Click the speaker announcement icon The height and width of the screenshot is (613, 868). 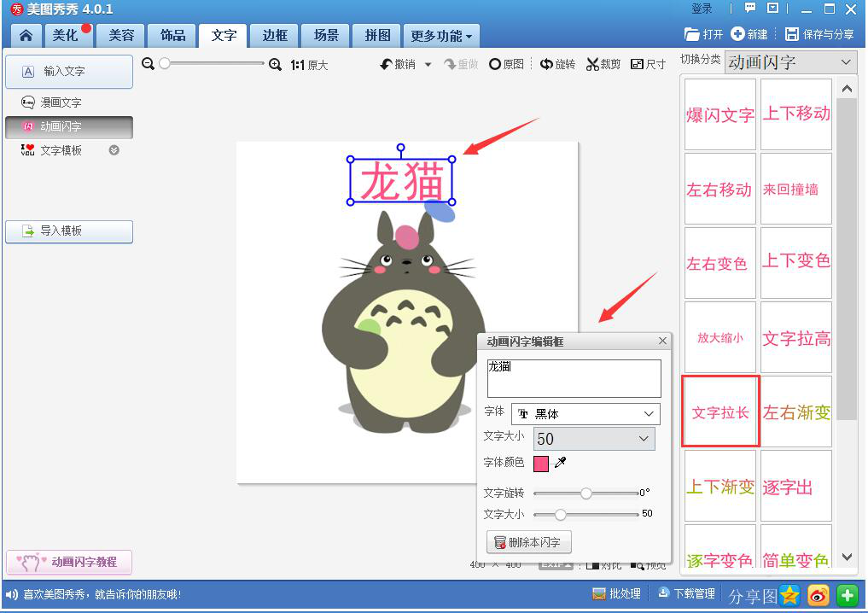pyautogui.click(x=12, y=595)
